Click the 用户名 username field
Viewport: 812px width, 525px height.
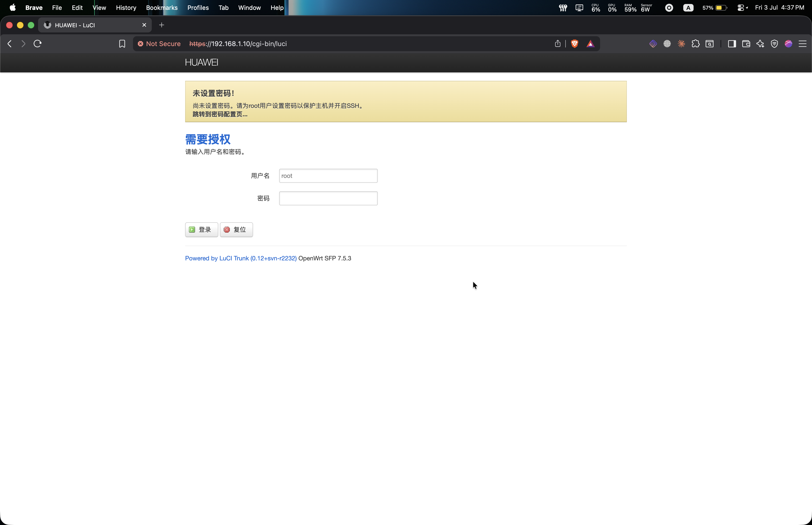(328, 176)
